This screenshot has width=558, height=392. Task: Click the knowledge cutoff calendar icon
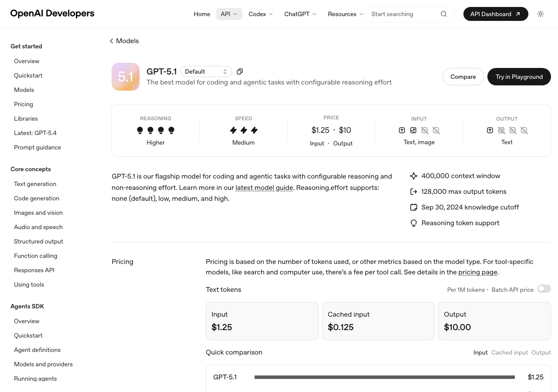(414, 207)
